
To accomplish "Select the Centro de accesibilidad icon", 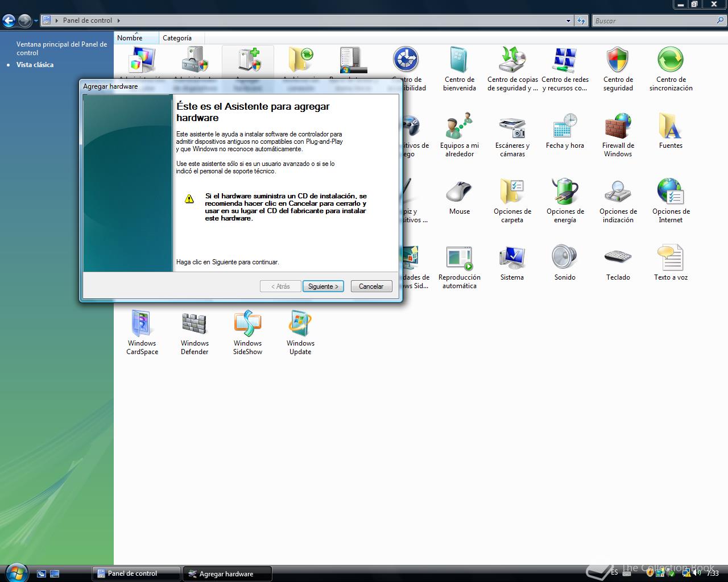I will tap(406, 60).
